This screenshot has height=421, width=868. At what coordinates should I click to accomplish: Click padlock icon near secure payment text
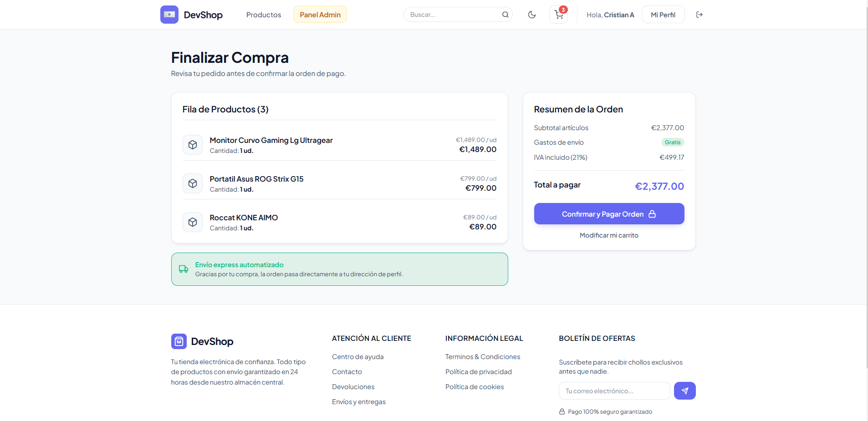pos(562,411)
